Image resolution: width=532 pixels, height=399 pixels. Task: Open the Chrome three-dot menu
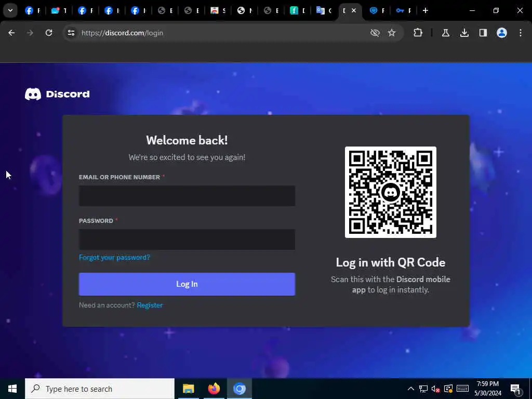521,33
